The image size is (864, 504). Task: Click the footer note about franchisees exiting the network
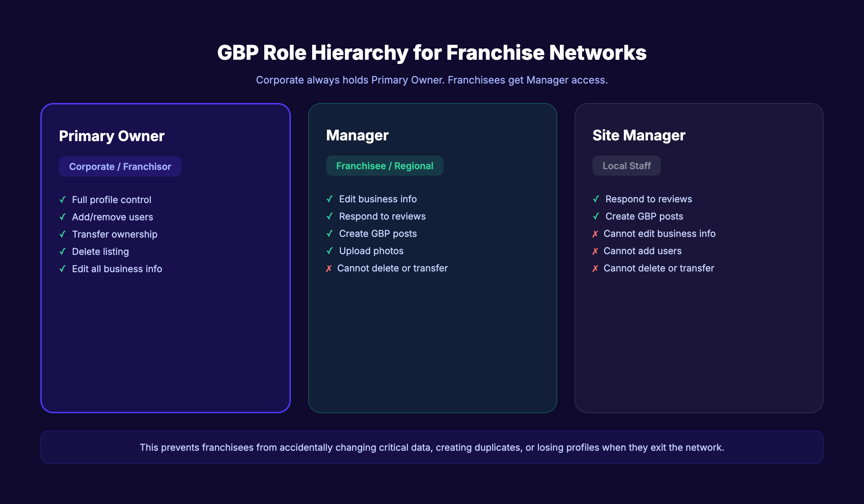click(x=432, y=447)
